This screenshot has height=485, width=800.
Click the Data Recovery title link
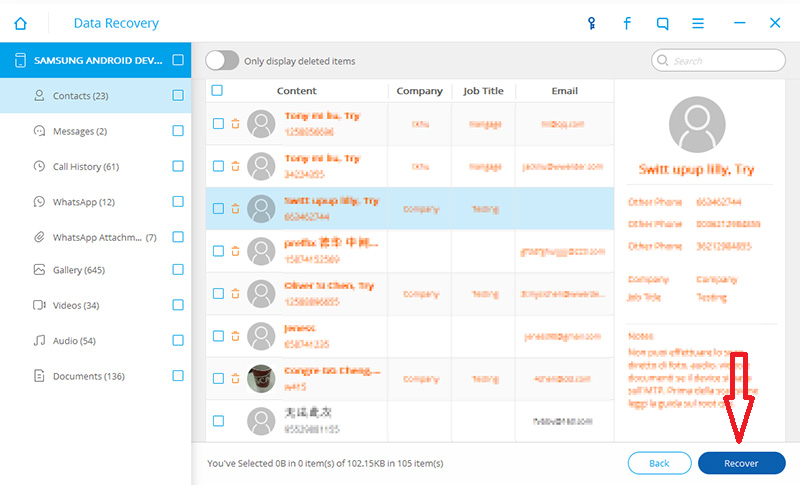click(116, 23)
